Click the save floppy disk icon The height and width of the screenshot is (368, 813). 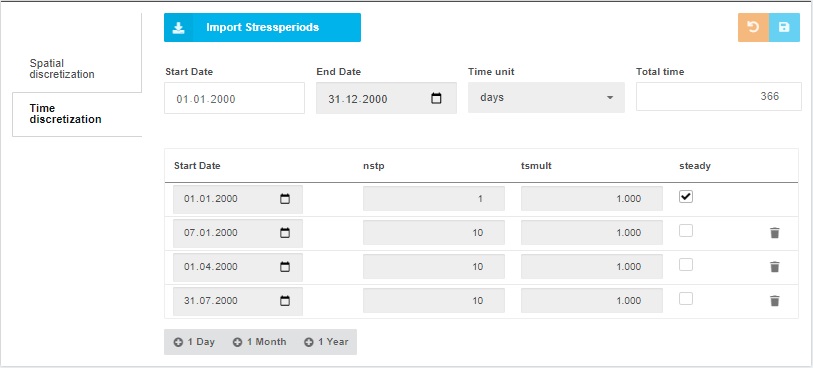click(x=784, y=27)
